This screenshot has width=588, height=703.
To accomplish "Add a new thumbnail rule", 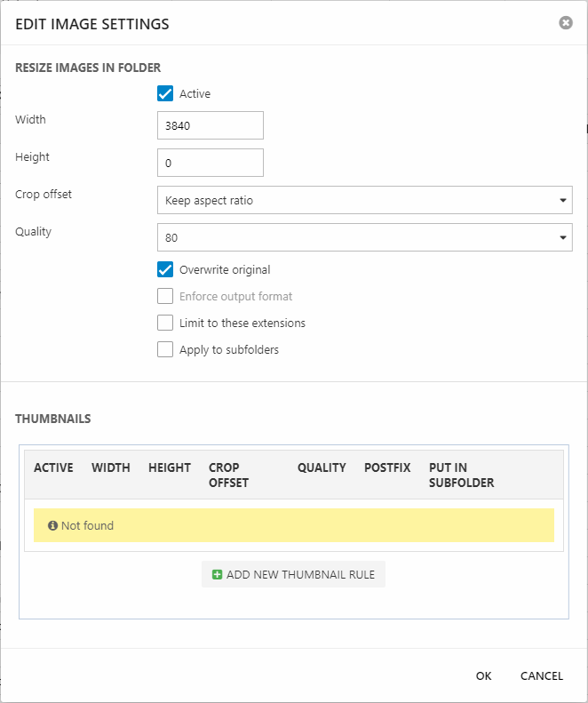I will tap(293, 574).
